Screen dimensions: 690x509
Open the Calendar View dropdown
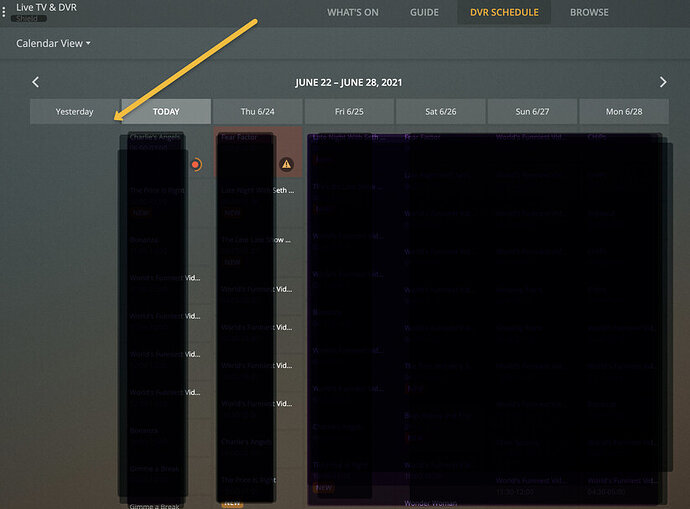(53, 44)
